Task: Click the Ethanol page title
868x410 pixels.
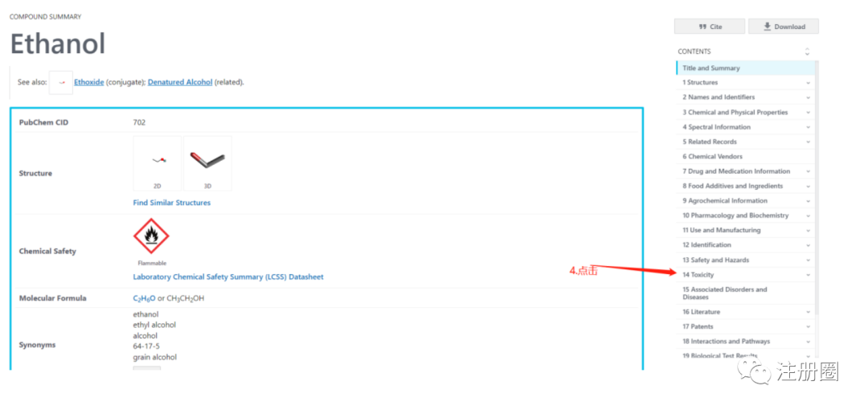Action: tap(58, 43)
